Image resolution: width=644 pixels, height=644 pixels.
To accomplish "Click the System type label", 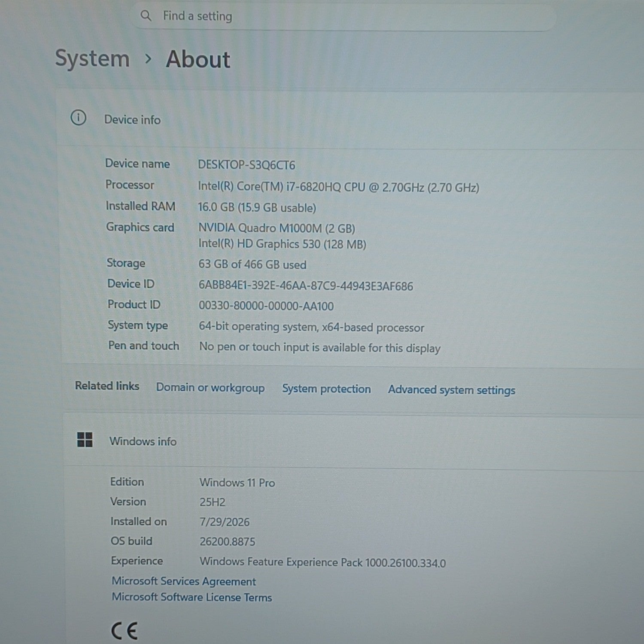I will pyautogui.click(x=138, y=325).
